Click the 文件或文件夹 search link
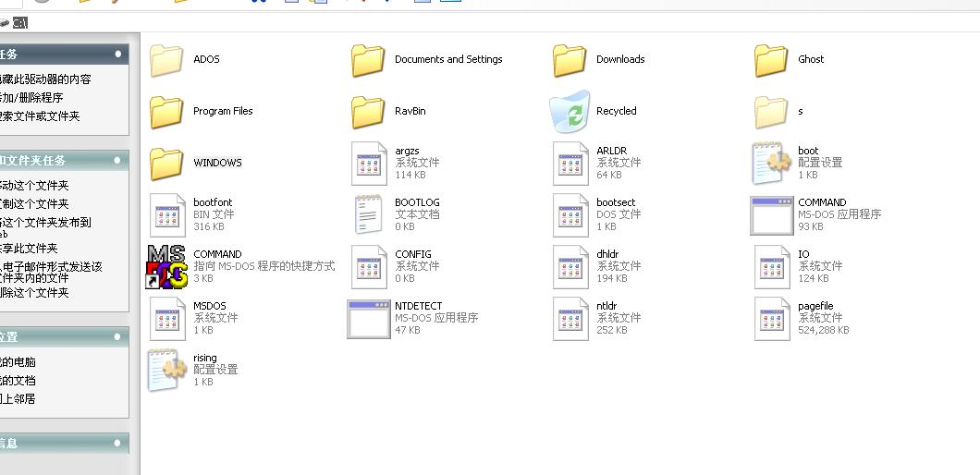 pyautogui.click(x=40, y=116)
